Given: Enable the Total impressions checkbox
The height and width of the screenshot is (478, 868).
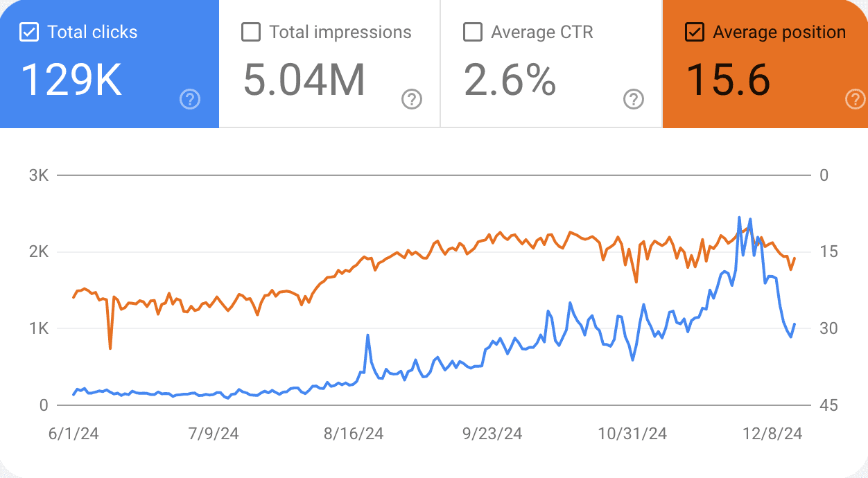Looking at the screenshot, I should click(x=251, y=33).
